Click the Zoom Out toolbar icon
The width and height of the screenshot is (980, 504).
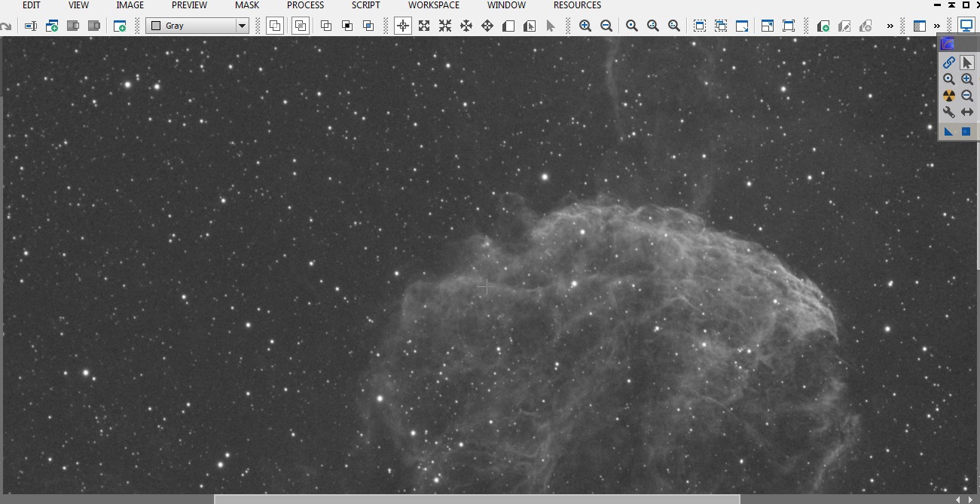pyautogui.click(x=606, y=26)
